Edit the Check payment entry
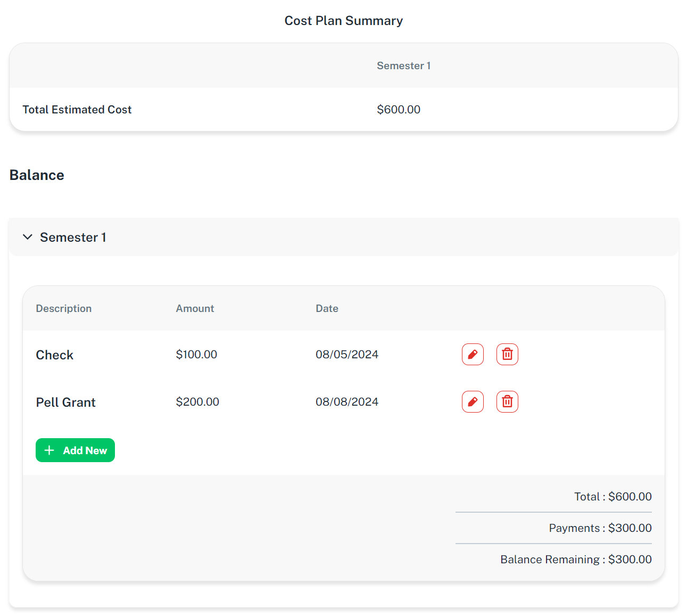 point(473,355)
